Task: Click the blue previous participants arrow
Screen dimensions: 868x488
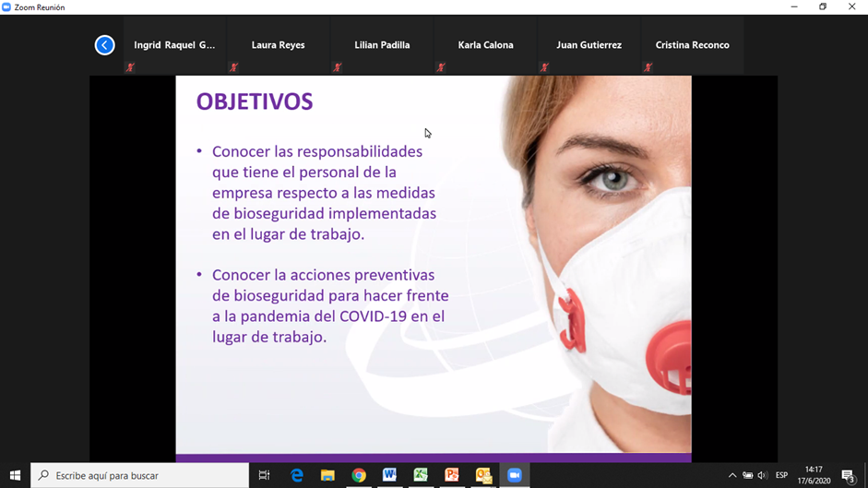Action: click(x=104, y=45)
